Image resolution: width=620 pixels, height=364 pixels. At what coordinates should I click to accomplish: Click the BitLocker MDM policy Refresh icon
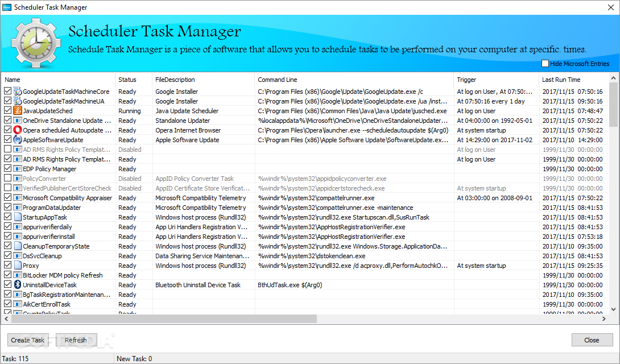[18, 275]
